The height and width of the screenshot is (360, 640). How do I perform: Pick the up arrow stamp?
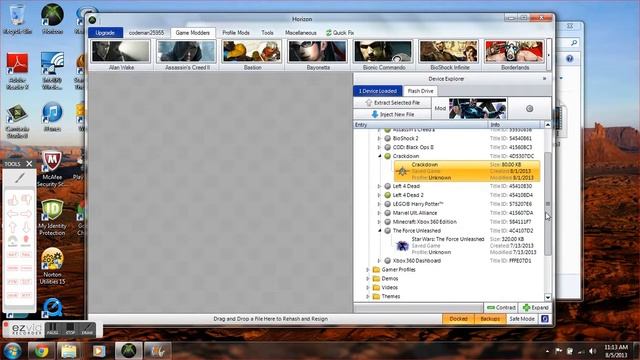coord(13,227)
